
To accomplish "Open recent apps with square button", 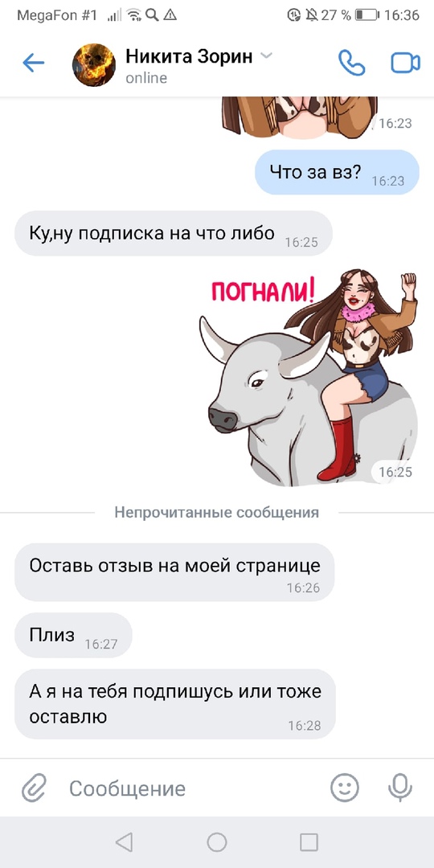I will (x=309, y=842).
